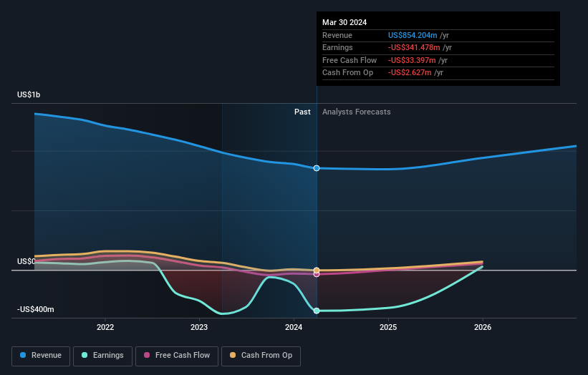
Task: Click the Analysts Forecasts label
Action: tap(356, 112)
